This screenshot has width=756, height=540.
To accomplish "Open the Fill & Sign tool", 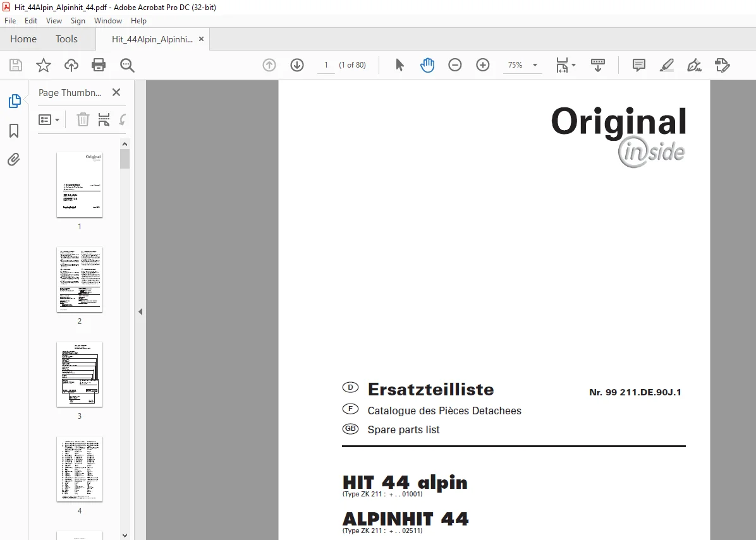I will tap(694, 65).
